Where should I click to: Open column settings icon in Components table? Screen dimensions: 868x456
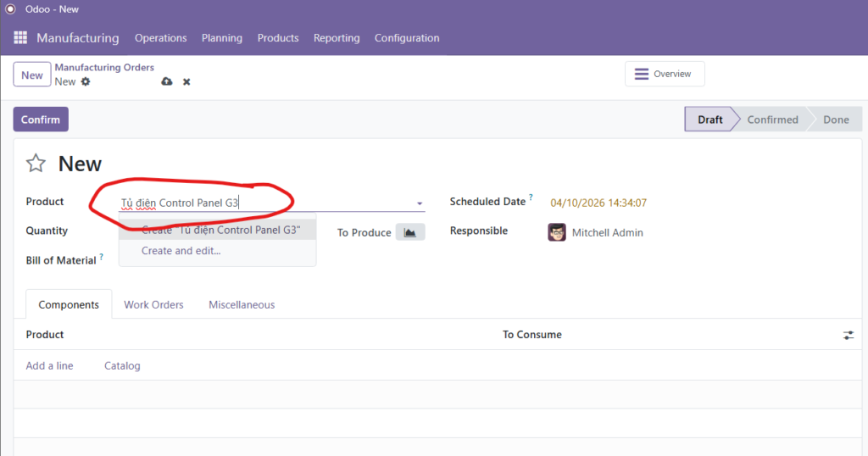coord(849,336)
